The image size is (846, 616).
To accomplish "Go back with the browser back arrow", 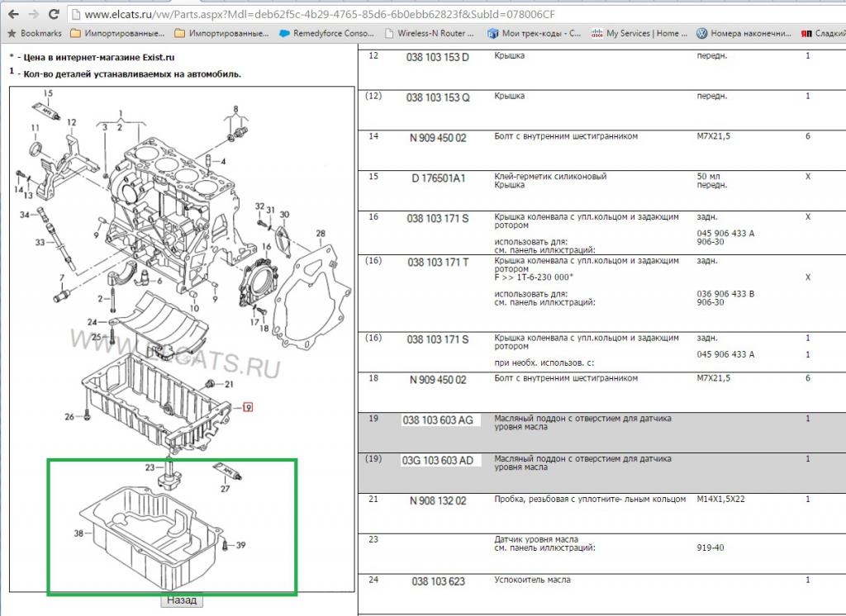I will [13, 14].
